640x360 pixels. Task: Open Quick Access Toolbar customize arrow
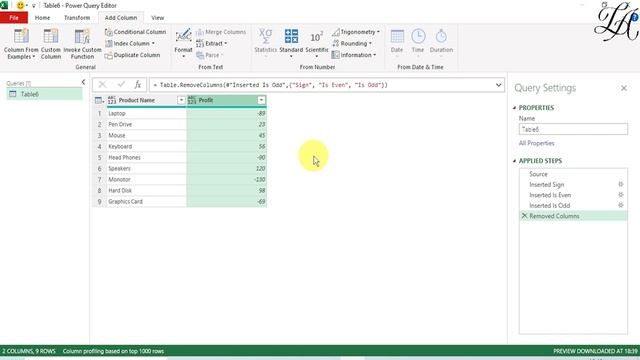(33, 6)
